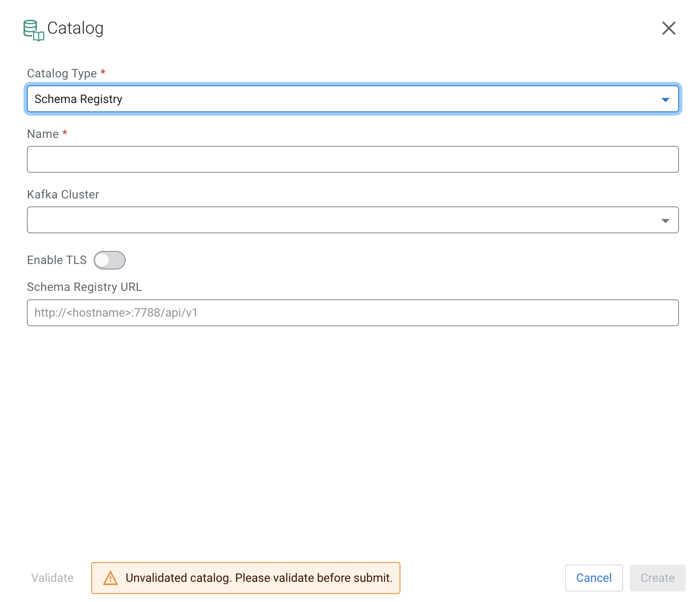Click the gray arrow on Kafka Cluster dropdown
The width and height of the screenshot is (700, 602).
tap(665, 221)
